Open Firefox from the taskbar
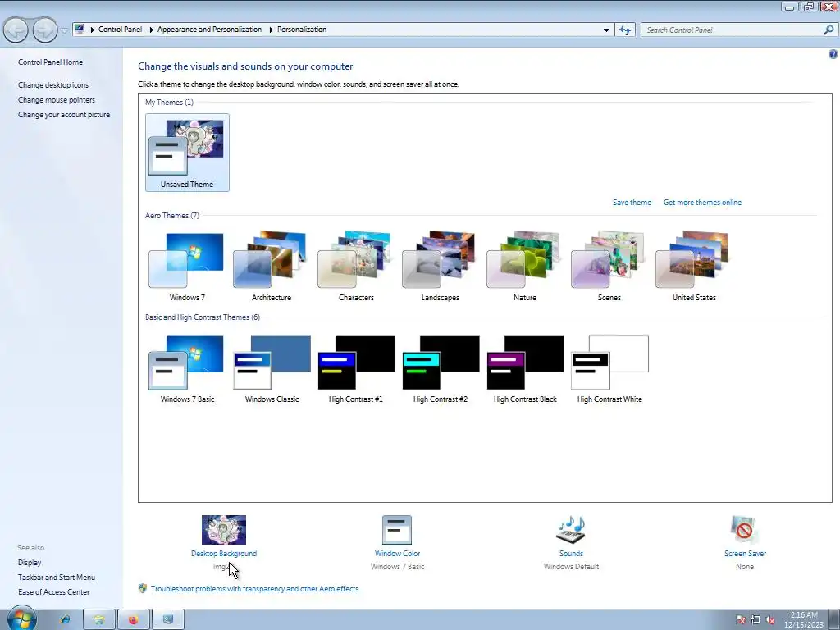Image resolution: width=840 pixels, height=630 pixels. click(133, 619)
